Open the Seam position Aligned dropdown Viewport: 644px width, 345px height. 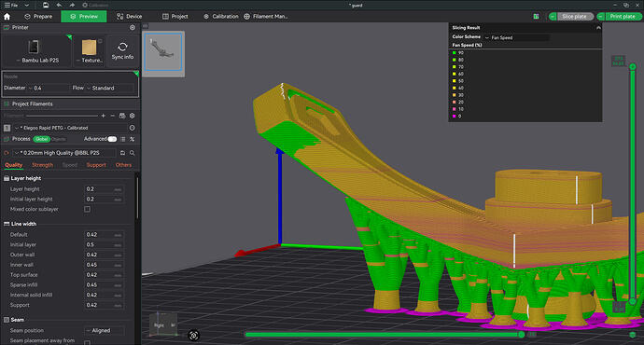104,330
